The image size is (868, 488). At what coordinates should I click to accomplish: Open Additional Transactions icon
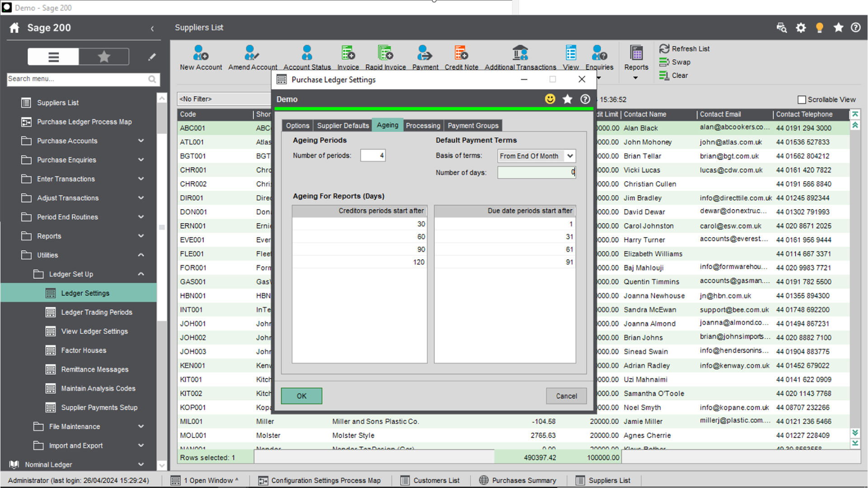[520, 58]
